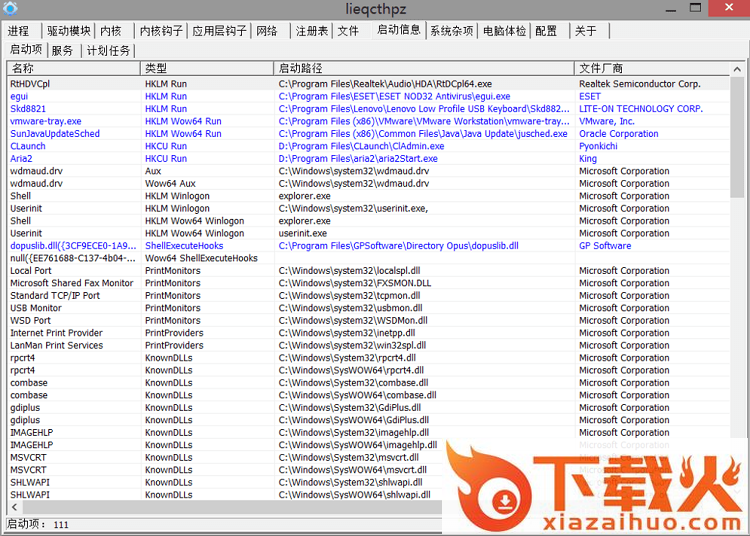
Task: Select the Skd8821 row
Action: [368, 109]
